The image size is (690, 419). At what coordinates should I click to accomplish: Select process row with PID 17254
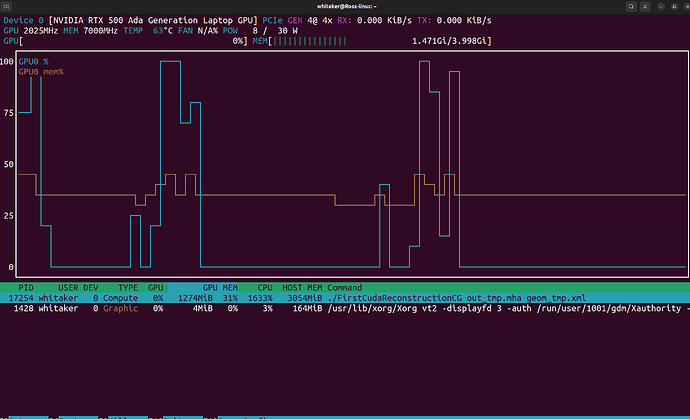tap(345, 298)
